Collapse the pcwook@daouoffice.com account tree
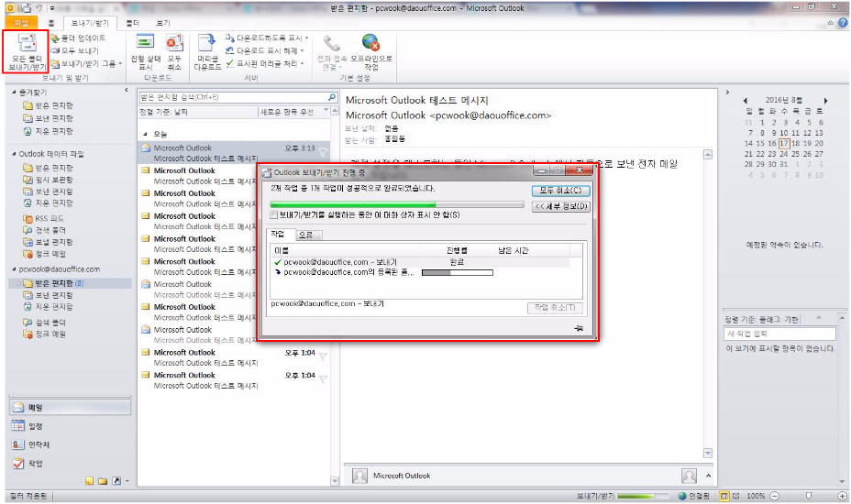Screen dimensions: 851x504 point(14,269)
